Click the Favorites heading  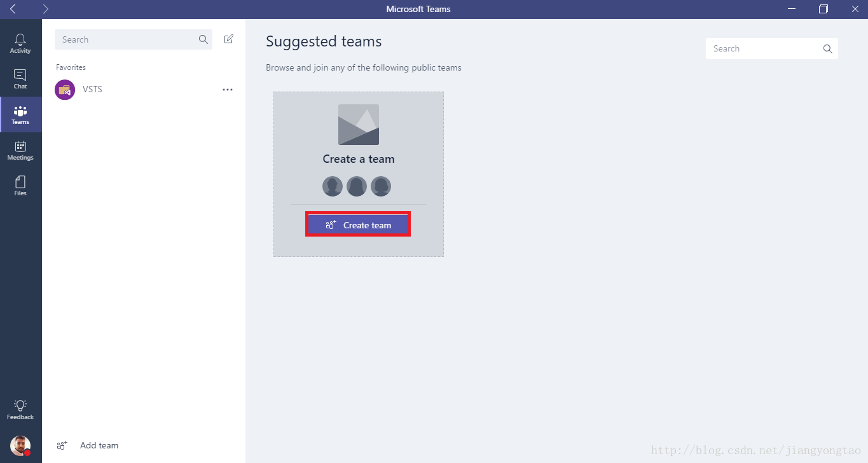tap(71, 67)
